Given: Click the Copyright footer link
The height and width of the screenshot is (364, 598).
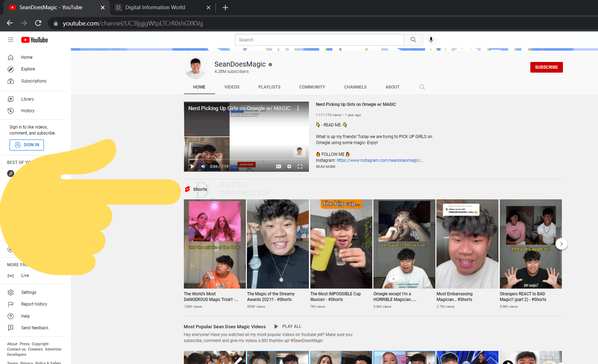Looking at the screenshot, I should pyautogui.click(x=40, y=344).
